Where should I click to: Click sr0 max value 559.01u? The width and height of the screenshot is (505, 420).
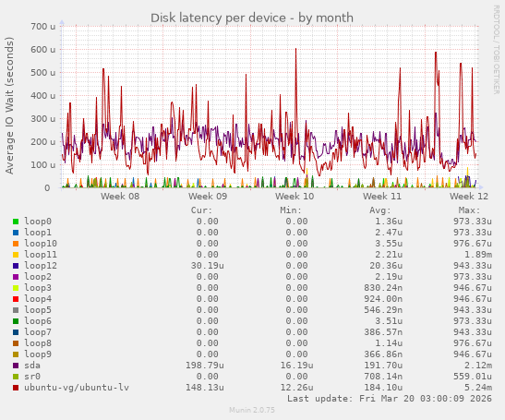pyautogui.click(x=473, y=377)
